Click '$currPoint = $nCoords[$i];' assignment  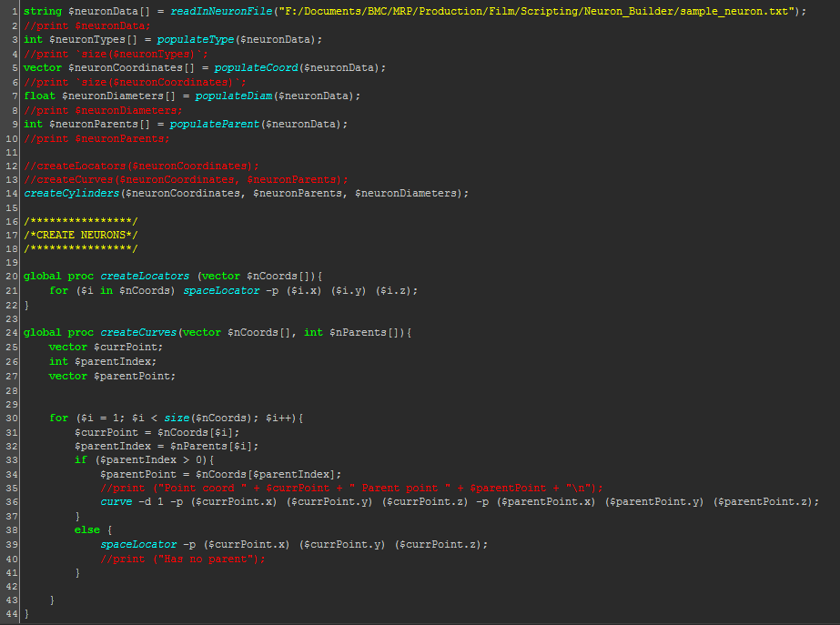pos(157,432)
